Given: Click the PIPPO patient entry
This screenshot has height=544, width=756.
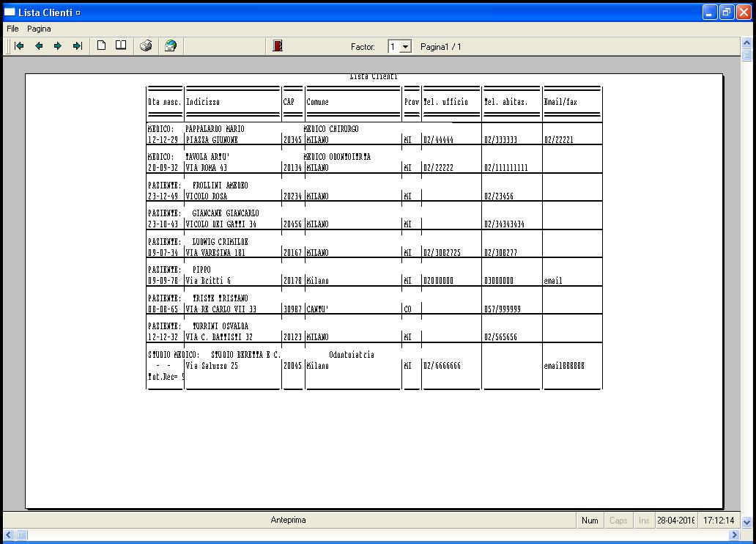Looking at the screenshot, I should click(x=201, y=270).
